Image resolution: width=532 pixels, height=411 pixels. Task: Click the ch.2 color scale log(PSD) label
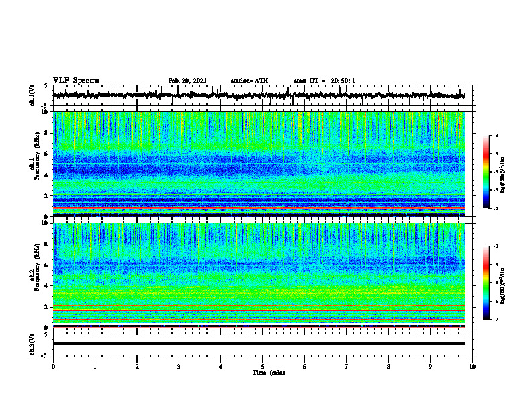[503, 285]
